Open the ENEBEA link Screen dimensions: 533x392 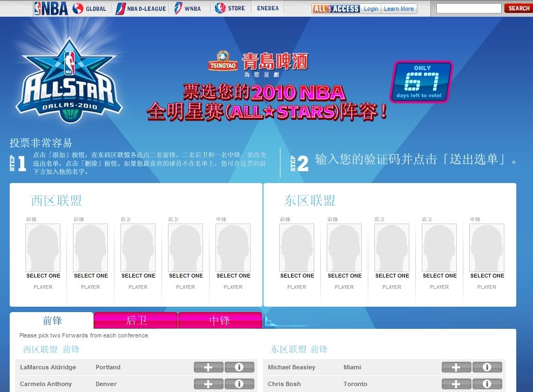pos(268,8)
